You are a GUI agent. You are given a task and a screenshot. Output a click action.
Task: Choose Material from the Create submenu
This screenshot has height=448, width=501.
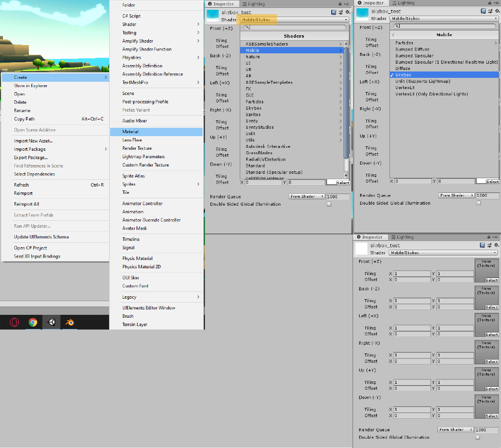coord(131,132)
